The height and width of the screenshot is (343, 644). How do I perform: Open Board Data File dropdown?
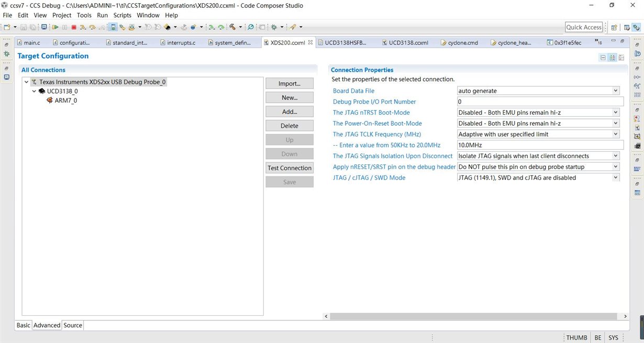(616, 91)
